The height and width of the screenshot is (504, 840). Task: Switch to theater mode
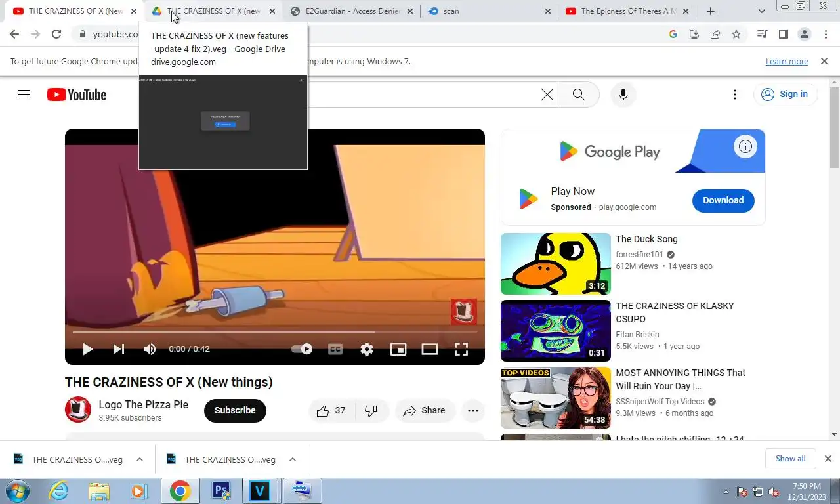click(x=430, y=349)
